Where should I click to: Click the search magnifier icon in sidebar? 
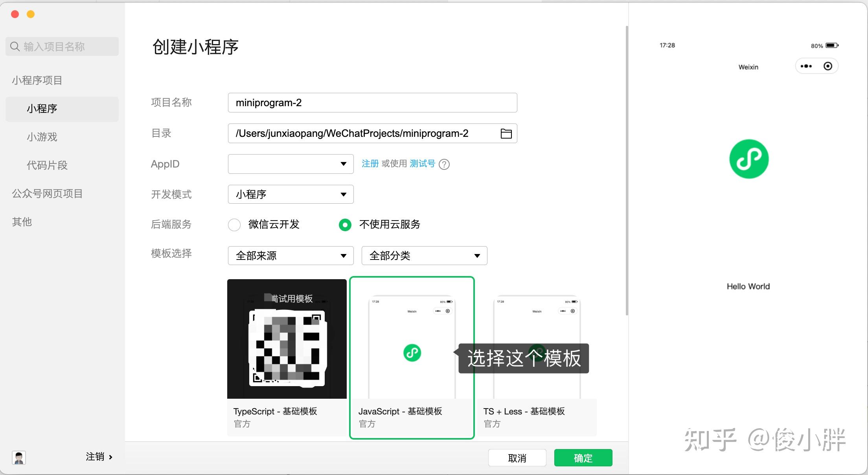[x=15, y=46]
